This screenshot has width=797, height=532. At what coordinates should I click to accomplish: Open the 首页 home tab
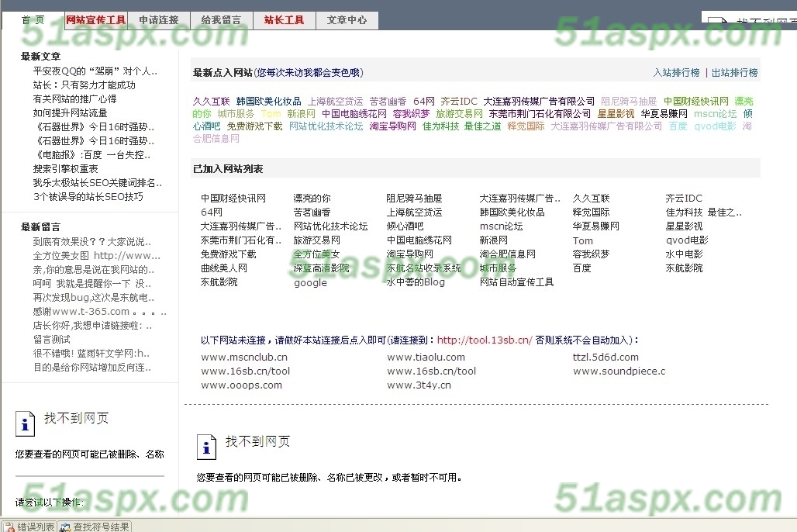(33, 20)
